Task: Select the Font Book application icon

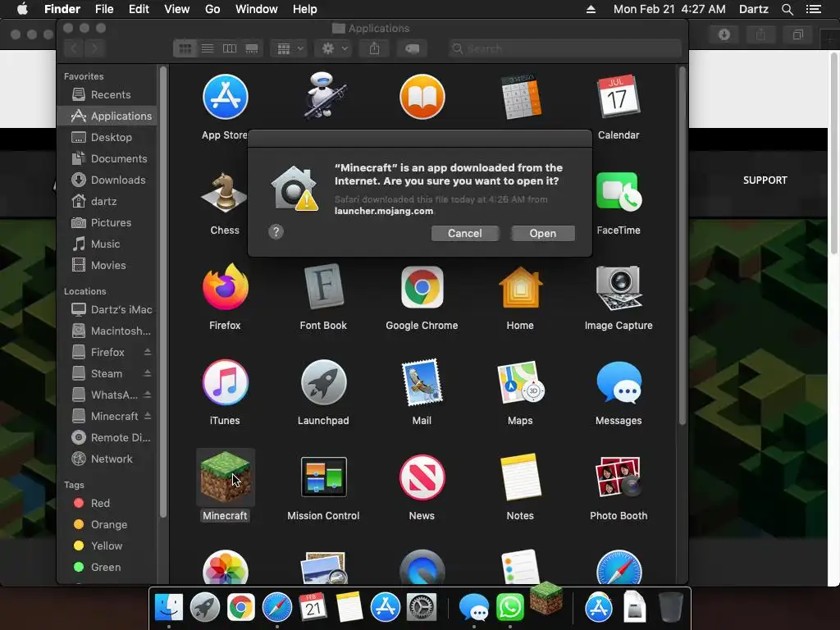Action: point(323,286)
